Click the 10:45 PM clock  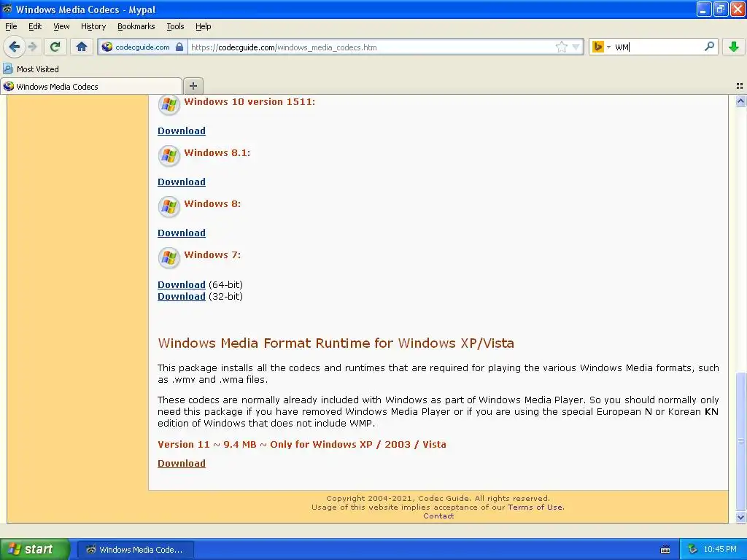[719, 549]
